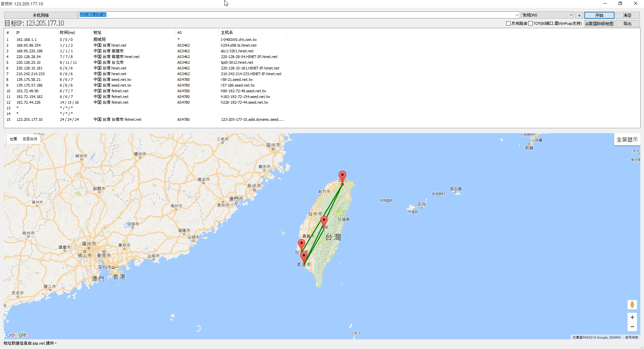Sort by the 时间(ms) column header
Viewport: 644px width, 349px height.
[75, 33]
